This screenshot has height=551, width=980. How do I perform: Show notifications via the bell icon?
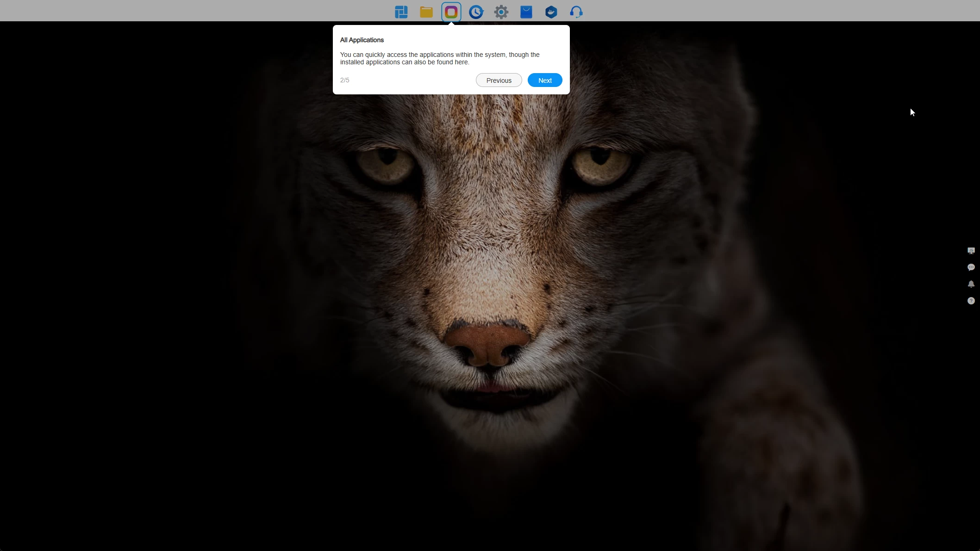pos(971,284)
